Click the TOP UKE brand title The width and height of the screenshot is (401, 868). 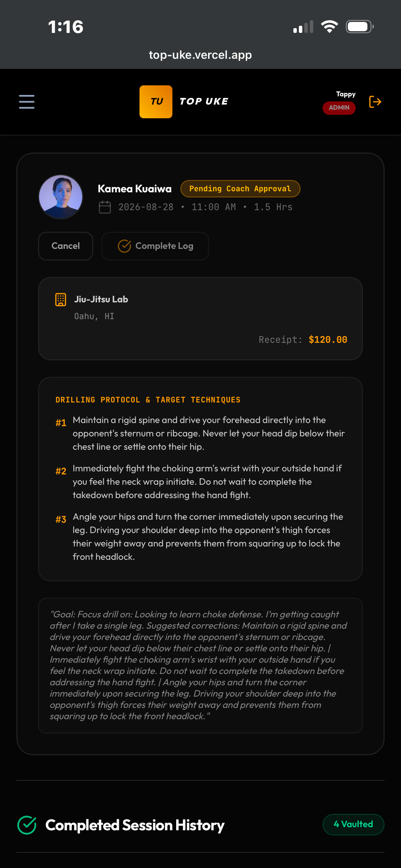[204, 101]
